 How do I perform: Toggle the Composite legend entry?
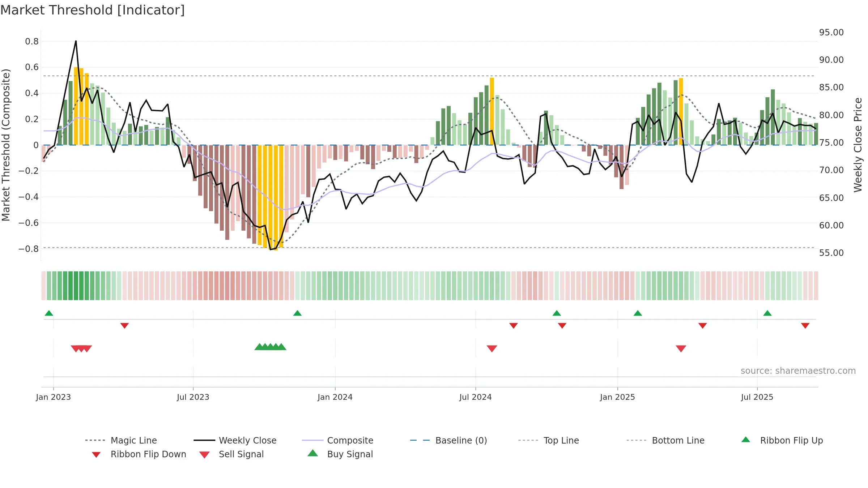tap(337, 440)
